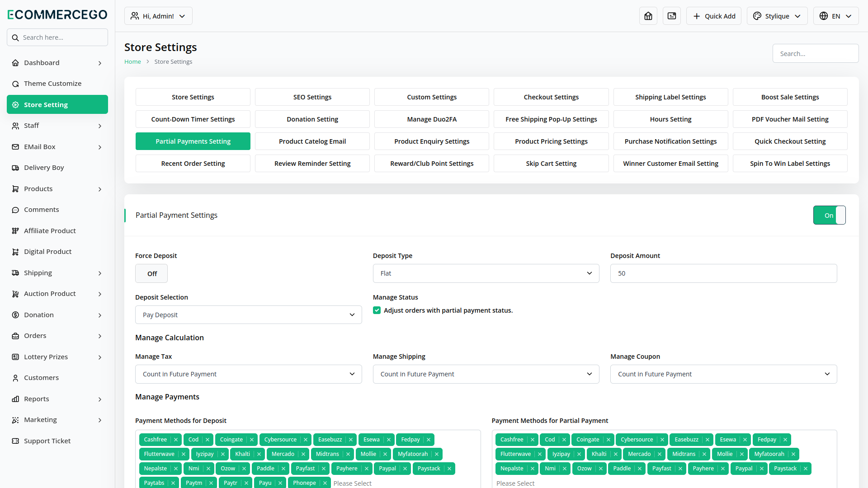Click the Customers person icon
Viewport: 868px width, 488px height.
click(15, 378)
